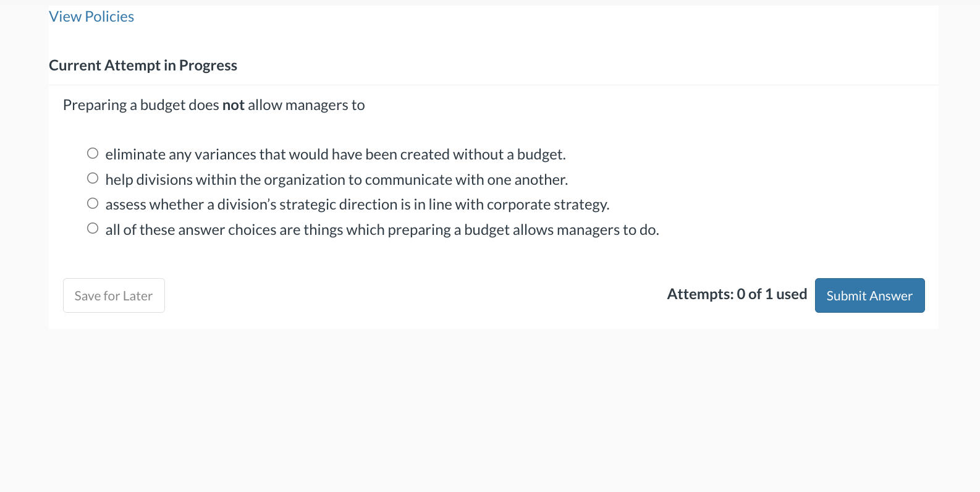980x492 pixels.
Task: Select the first answer choice text
Action: 336,154
